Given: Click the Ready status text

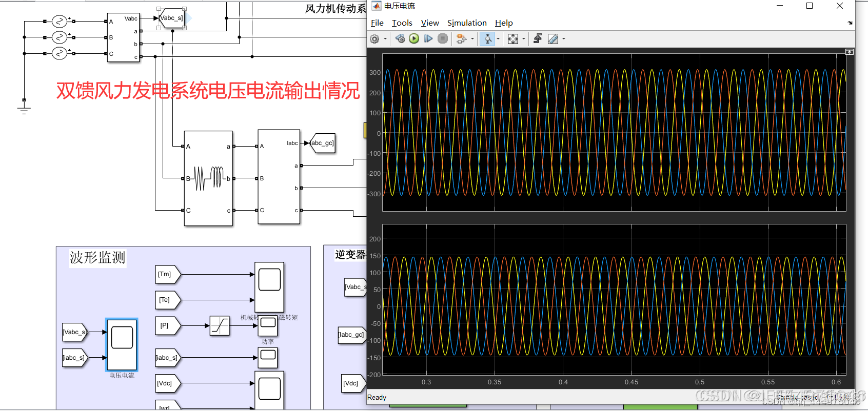Looking at the screenshot, I should (377, 398).
